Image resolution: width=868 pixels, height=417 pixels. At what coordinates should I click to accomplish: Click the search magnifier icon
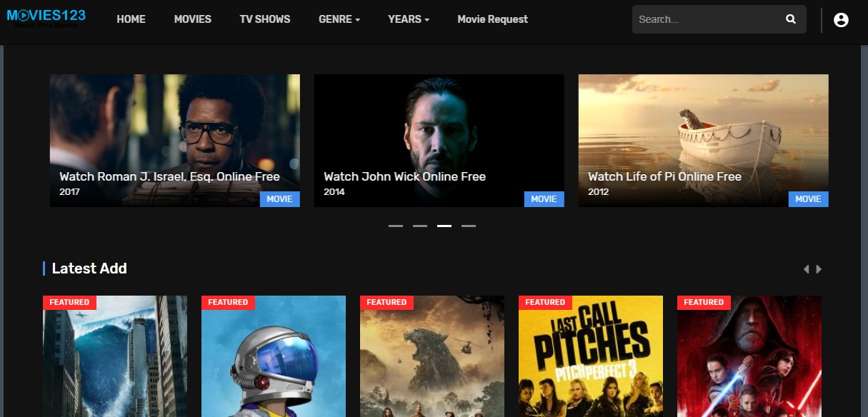[791, 19]
